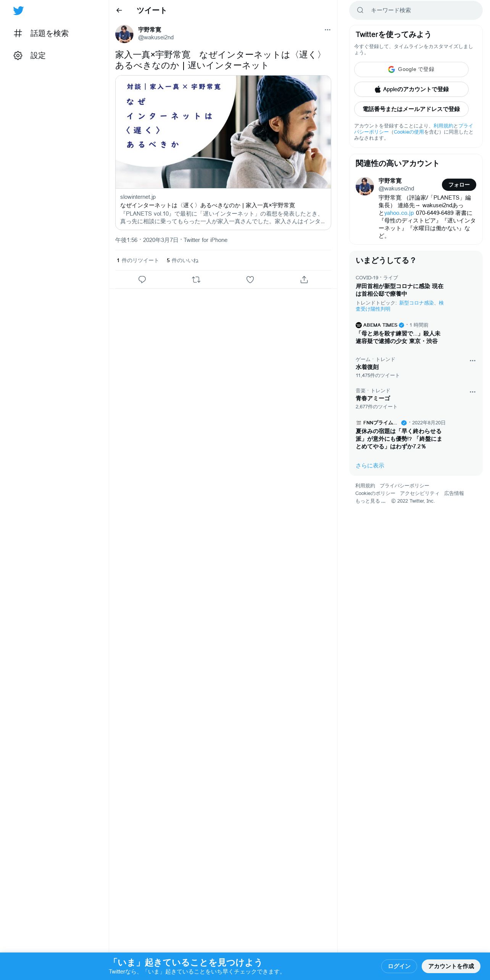The image size is (490, 980).
Task: Open more options for 水着復刻 trend
Action: [x=472, y=361]
